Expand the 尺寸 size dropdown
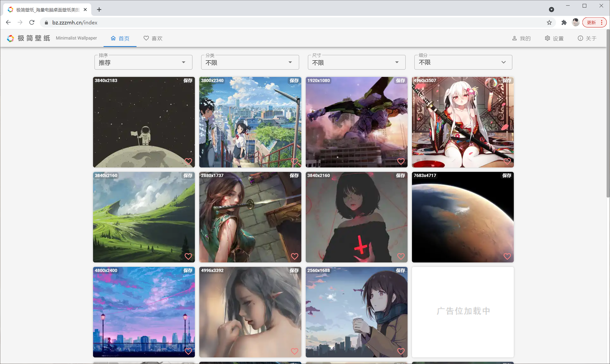This screenshot has height=364, width=610. (357, 62)
